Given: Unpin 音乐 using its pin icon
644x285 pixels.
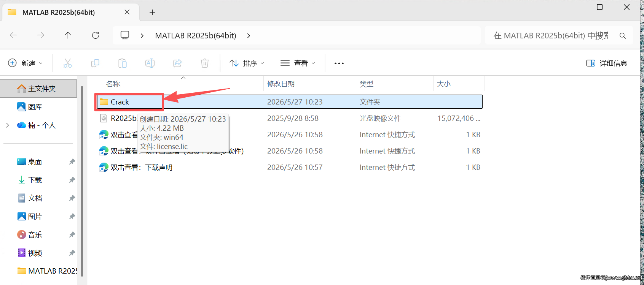Looking at the screenshot, I should click(x=72, y=235).
